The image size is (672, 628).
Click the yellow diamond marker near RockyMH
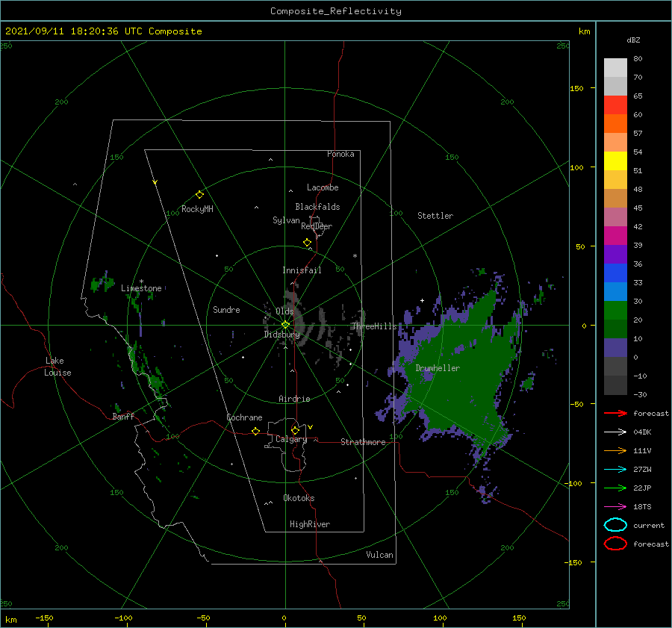(x=199, y=195)
